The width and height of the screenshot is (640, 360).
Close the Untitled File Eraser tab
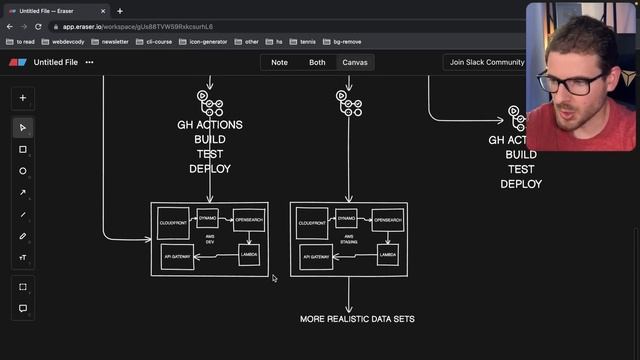tap(103, 11)
